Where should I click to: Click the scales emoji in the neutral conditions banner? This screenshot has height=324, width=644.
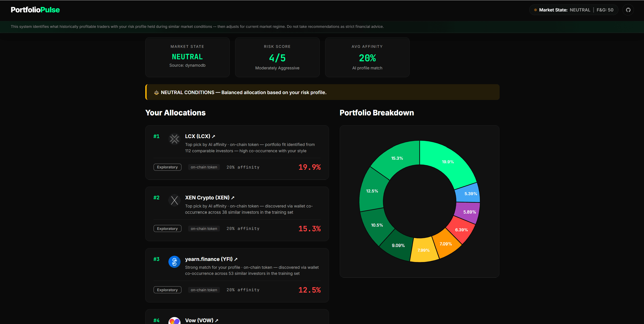point(156,92)
